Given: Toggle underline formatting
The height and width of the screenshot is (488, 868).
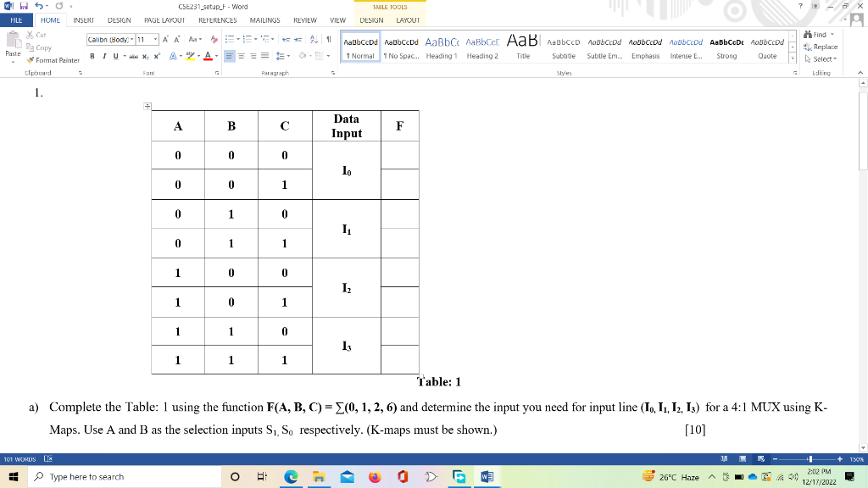Looking at the screenshot, I should click(x=115, y=56).
